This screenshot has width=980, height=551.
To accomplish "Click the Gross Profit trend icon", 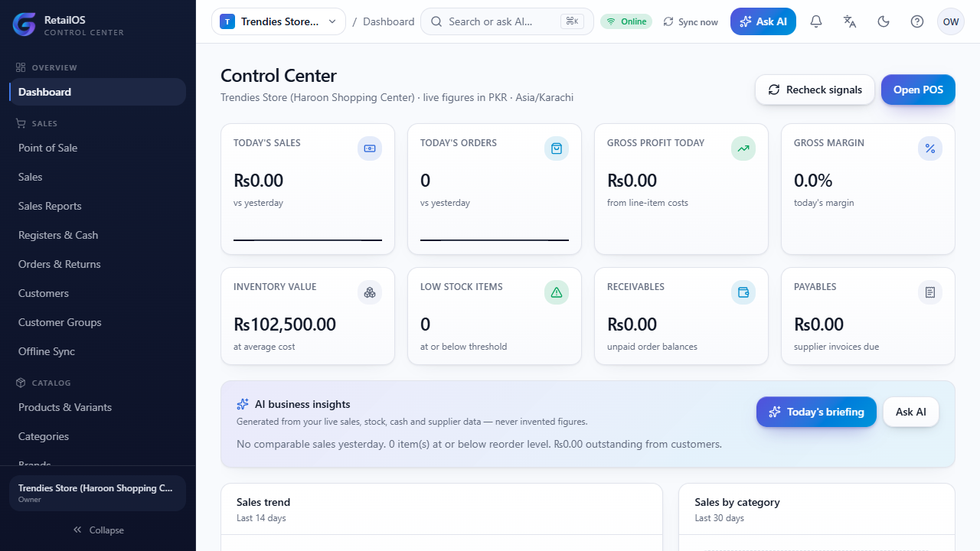I will pyautogui.click(x=743, y=148).
